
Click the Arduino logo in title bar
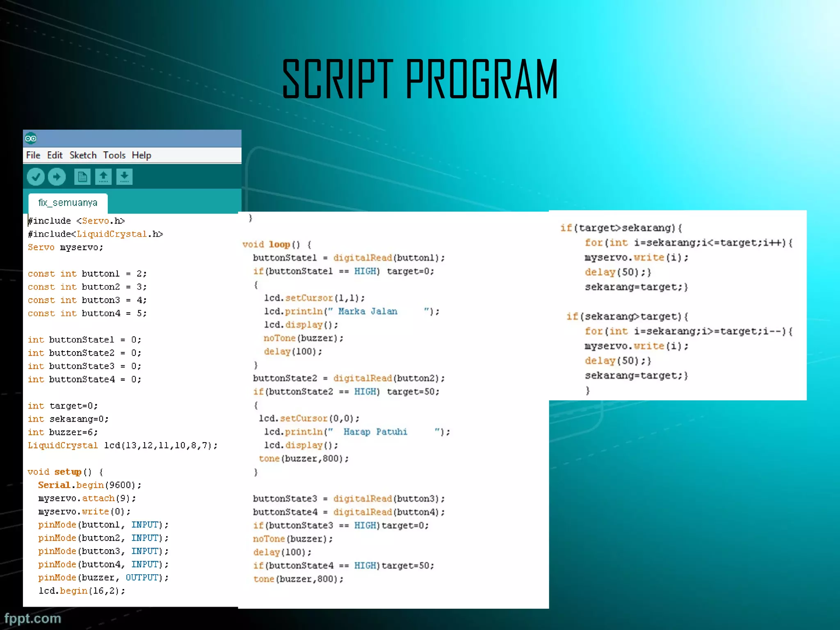[x=31, y=139]
